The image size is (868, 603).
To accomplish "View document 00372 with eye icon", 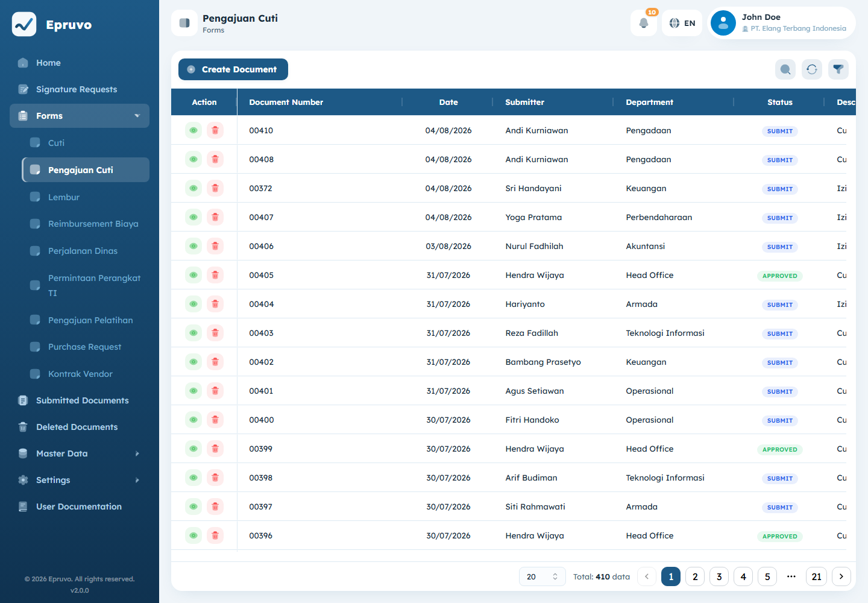I will click(193, 188).
